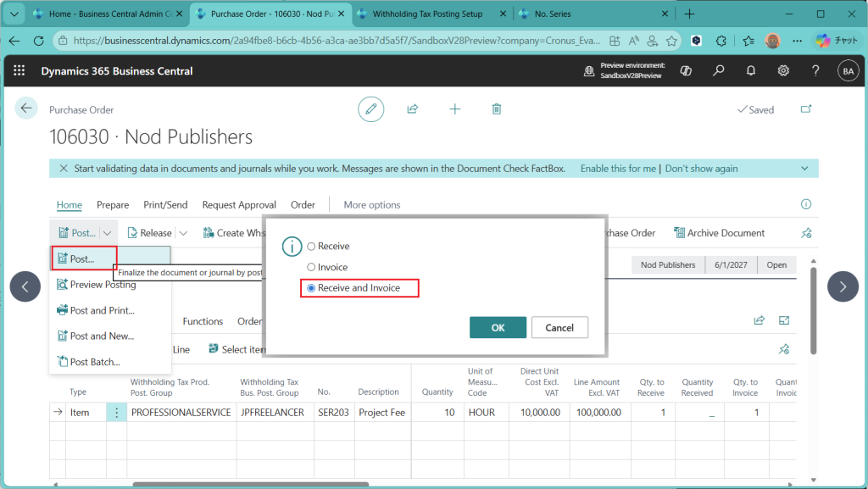Click the trash can delete icon
This screenshot has width=868, height=489.
click(497, 109)
